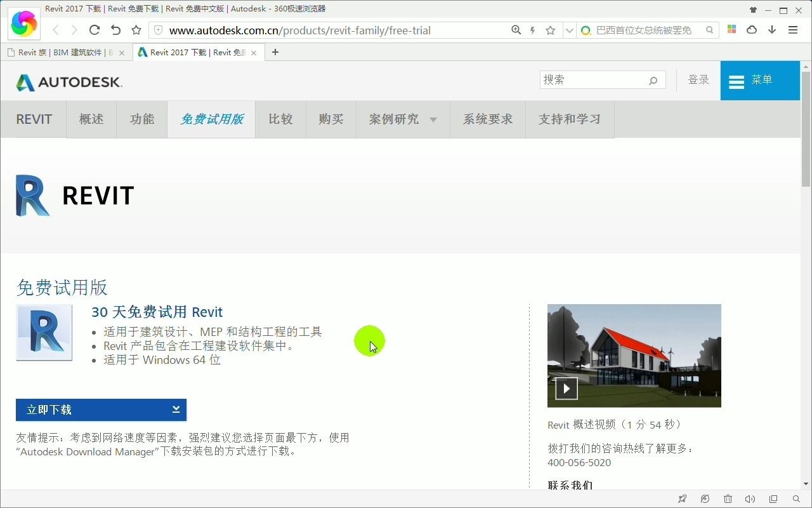Open the 360 browser apps grid icon
Viewport: 812px width, 508px height.
pos(731,30)
